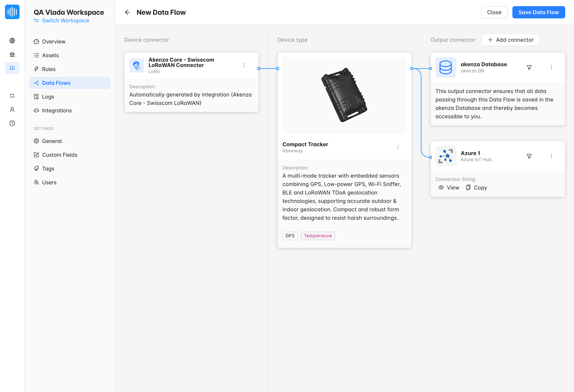Click the Compact Tracker device image
The width and height of the screenshot is (574, 392).
[x=344, y=95]
